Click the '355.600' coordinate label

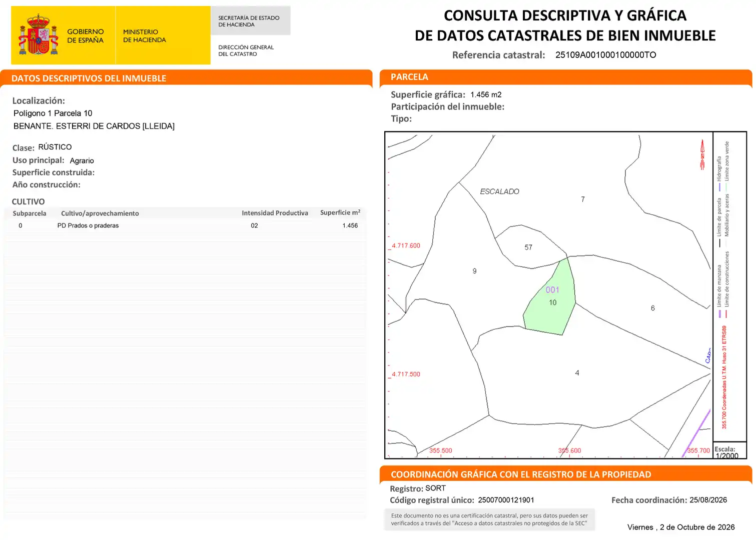(x=569, y=450)
